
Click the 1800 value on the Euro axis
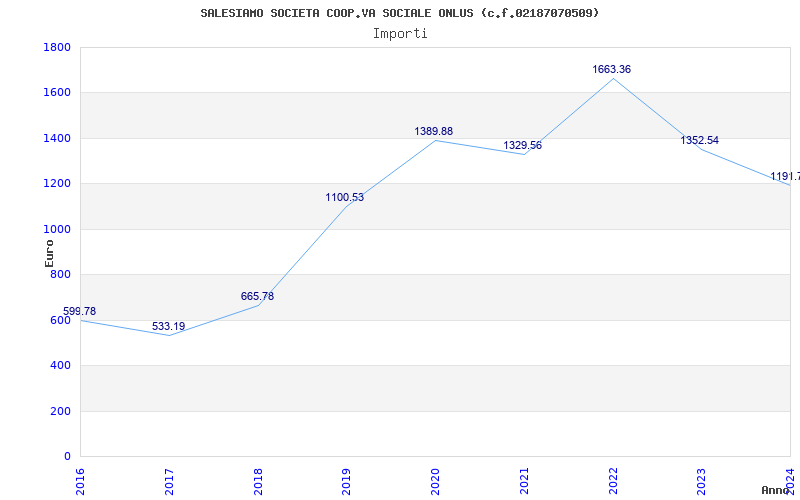[x=57, y=47]
